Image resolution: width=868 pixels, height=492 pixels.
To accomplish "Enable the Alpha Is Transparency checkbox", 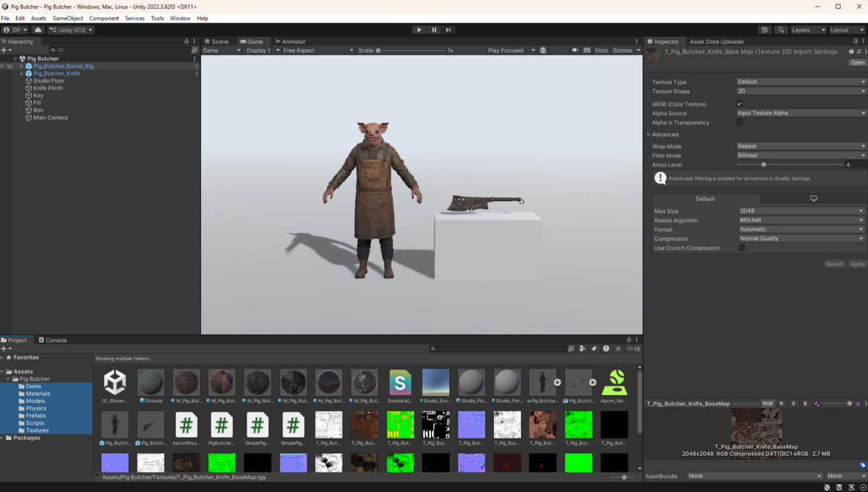I will (739, 122).
